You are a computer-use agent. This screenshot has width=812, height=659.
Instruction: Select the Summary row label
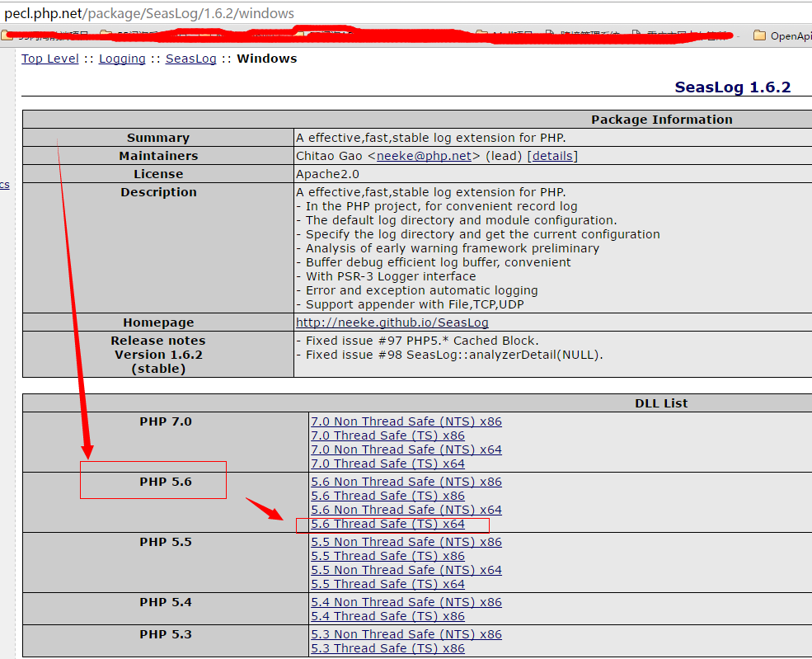[158, 138]
